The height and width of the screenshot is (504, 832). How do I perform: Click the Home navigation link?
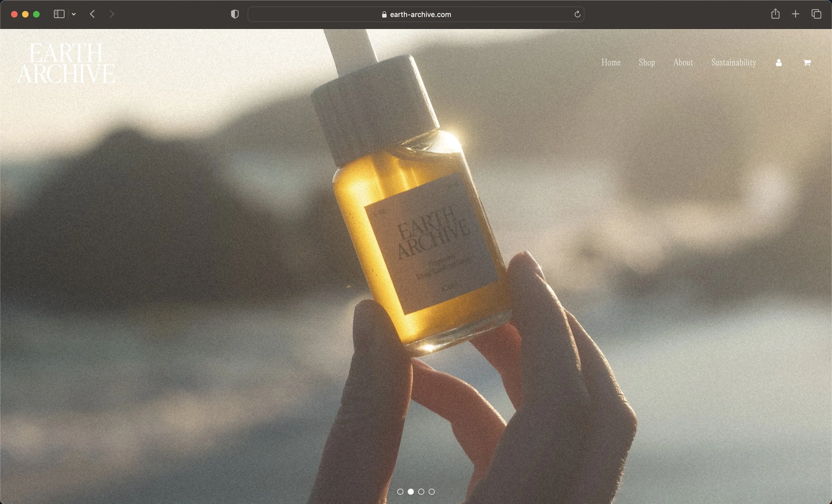(x=610, y=63)
